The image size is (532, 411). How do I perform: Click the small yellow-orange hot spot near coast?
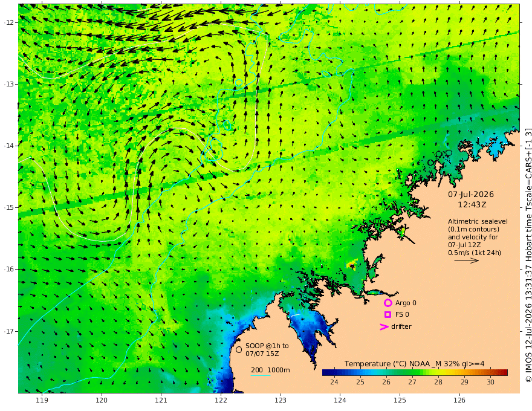(x=352, y=265)
